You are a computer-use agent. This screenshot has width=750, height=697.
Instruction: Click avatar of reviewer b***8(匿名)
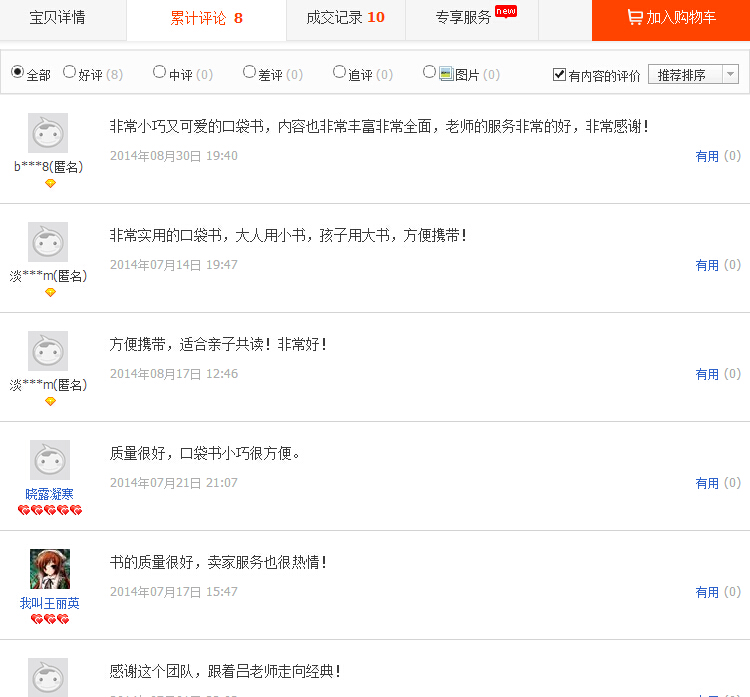pos(48,133)
